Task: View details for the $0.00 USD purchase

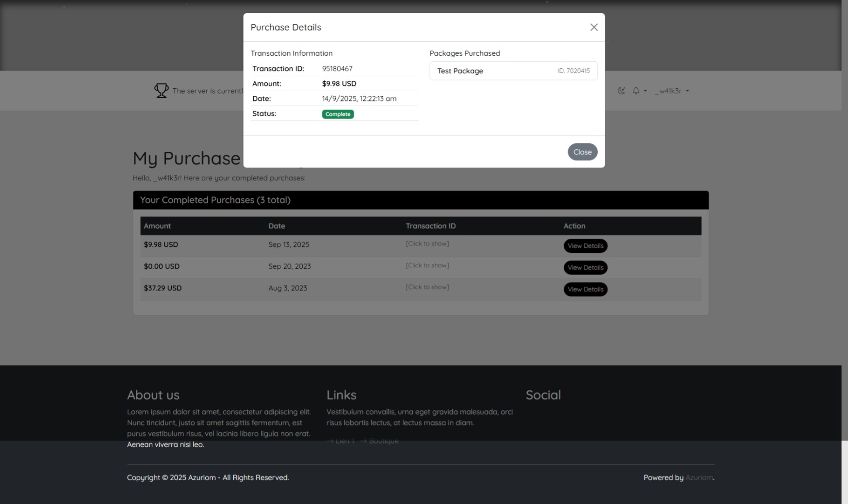Action: [x=585, y=268]
